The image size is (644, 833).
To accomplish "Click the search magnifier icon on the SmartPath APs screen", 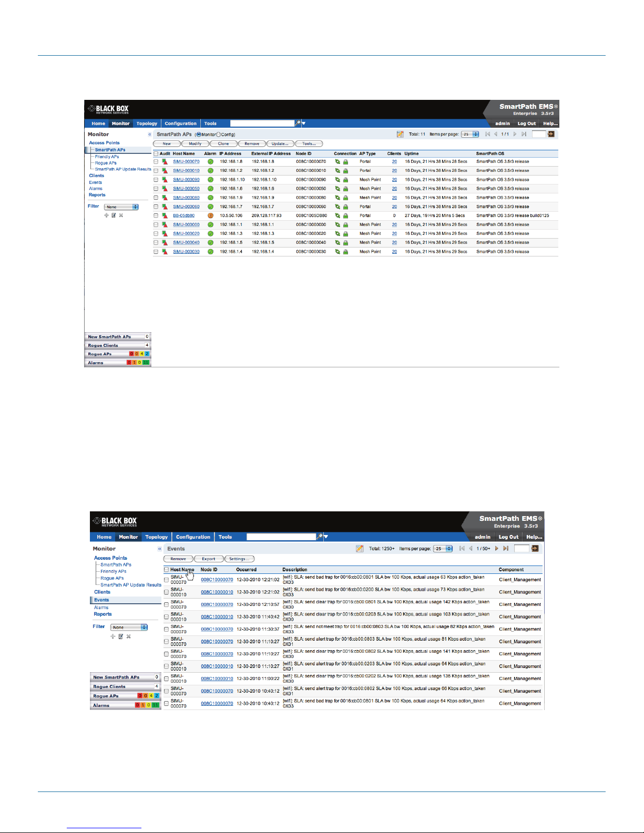I will pyautogui.click(x=298, y=123).
